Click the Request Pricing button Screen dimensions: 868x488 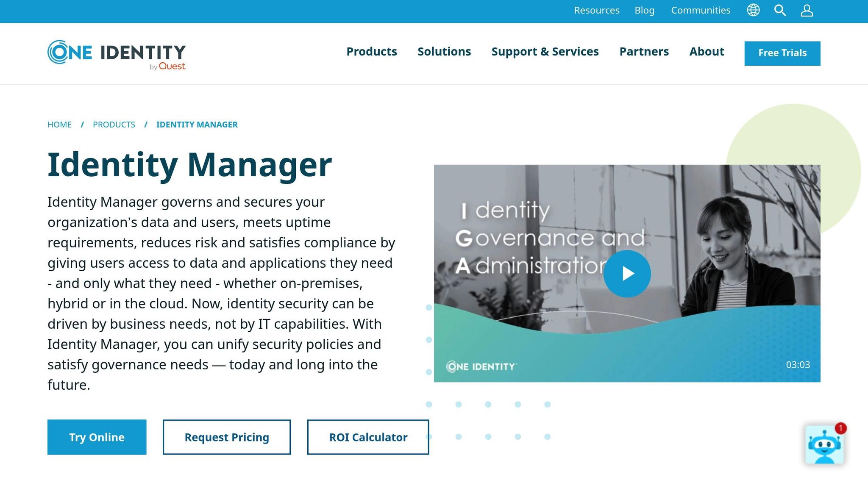[227, 437]
